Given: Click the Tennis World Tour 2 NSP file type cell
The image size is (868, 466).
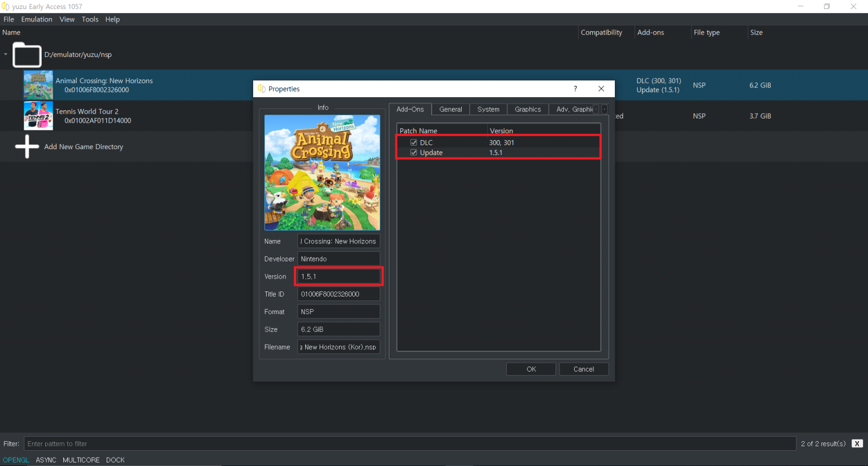Looking at the screenshot, I should [x=699, y=116].
